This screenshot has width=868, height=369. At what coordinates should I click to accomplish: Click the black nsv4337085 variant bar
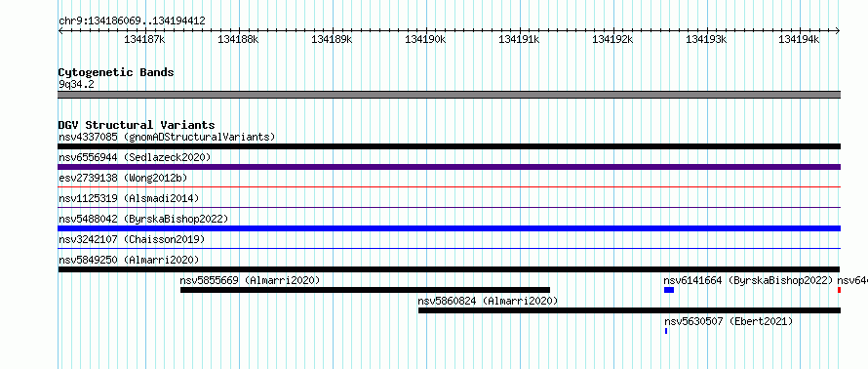click(449, 146)
